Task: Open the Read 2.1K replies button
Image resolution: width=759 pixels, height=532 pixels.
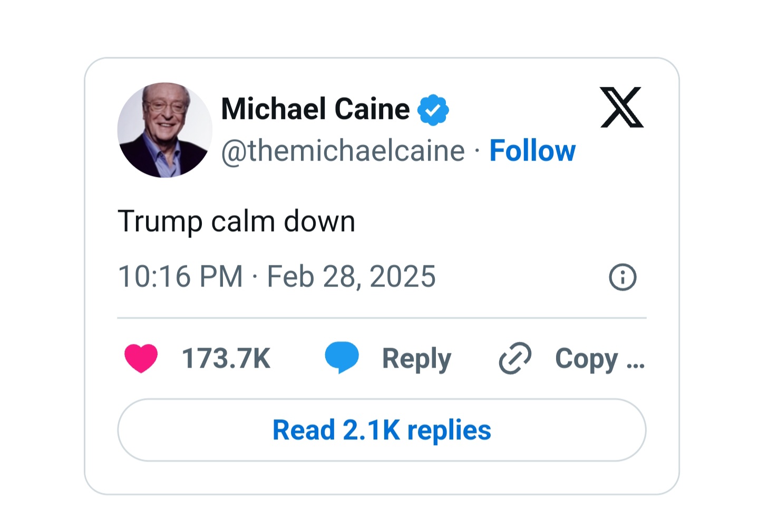Action: 382,430
